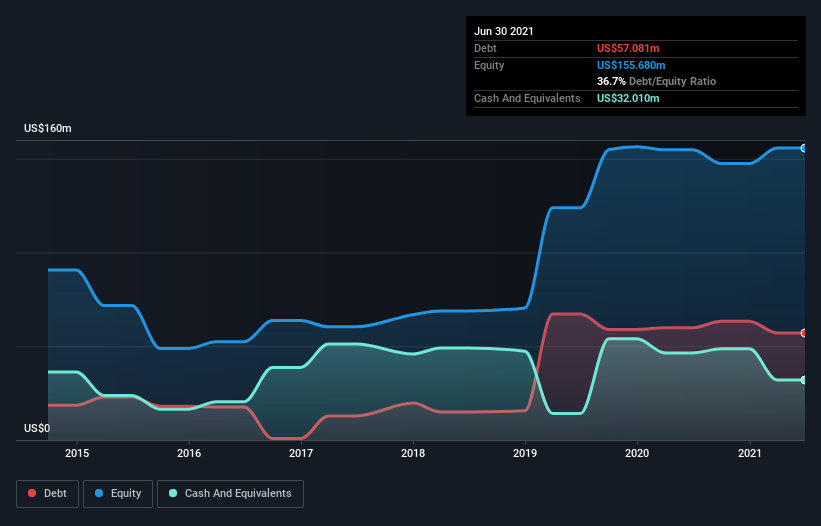Click the 36.7% Debt/Equity Ratio text
Image resolution: width=821 pixels, height=526 pixels.
tap(656, 81)
